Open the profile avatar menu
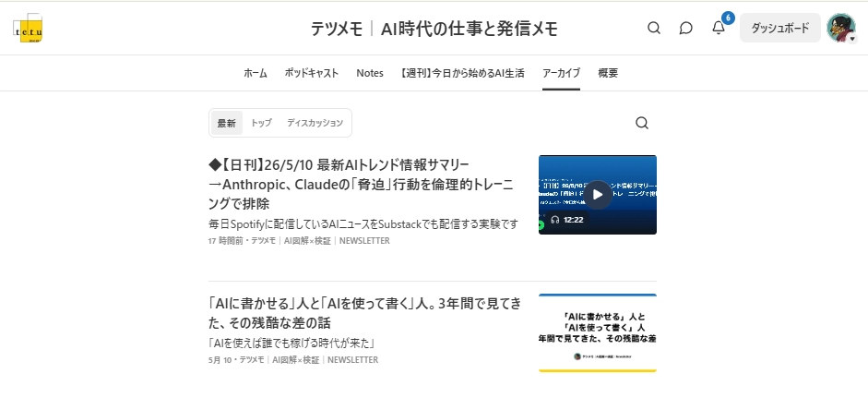The height and width of the screenshot is (398, 868). pyautogui.click(x=841, y=28)
